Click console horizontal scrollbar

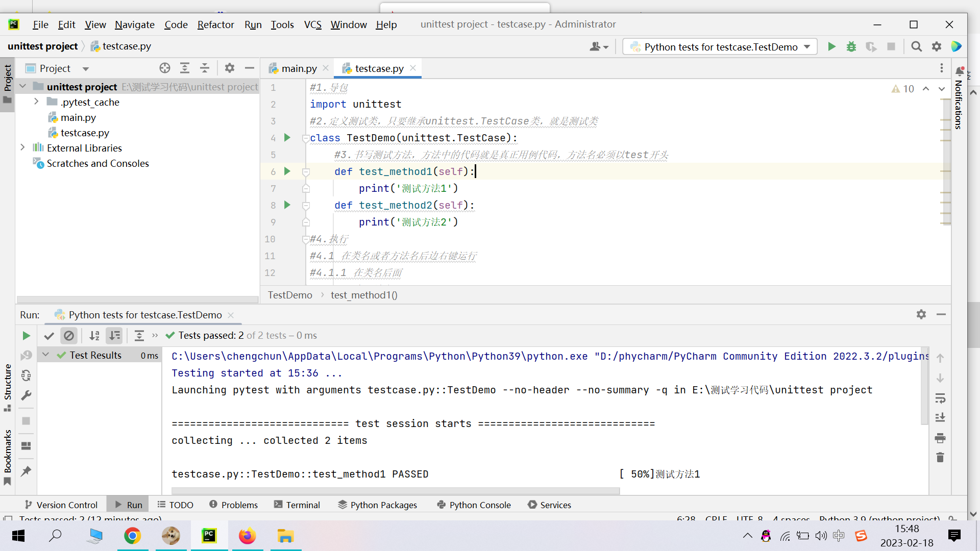[x=395, y=491]
